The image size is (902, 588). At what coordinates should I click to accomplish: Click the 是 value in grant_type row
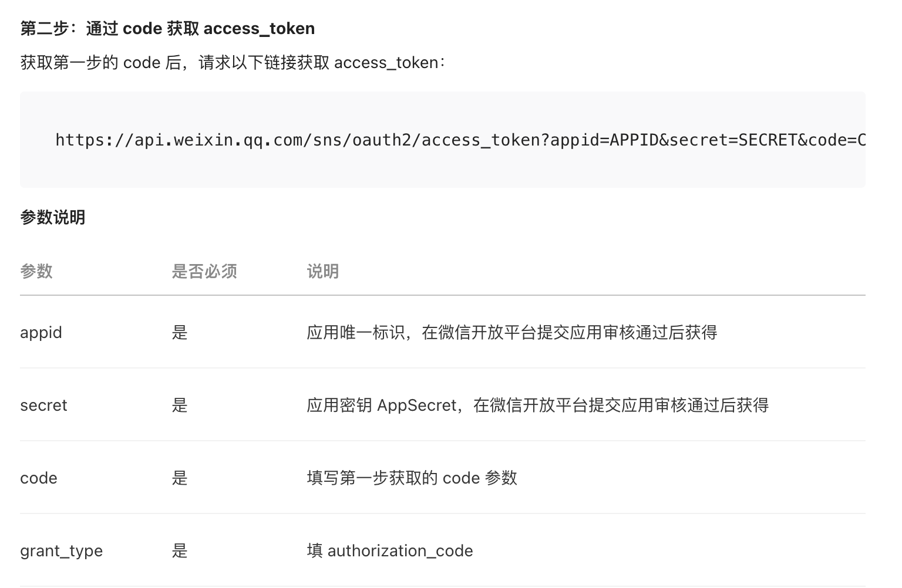180,551
